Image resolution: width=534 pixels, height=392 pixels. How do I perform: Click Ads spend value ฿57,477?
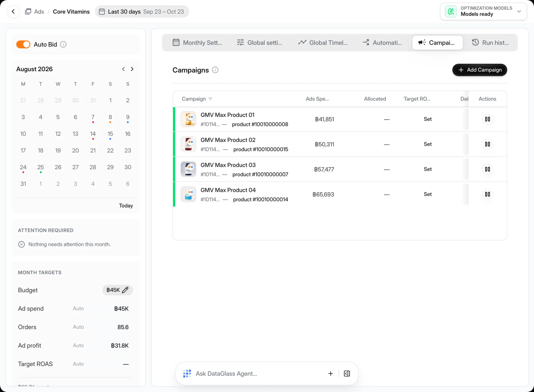(x=324, y=169)
